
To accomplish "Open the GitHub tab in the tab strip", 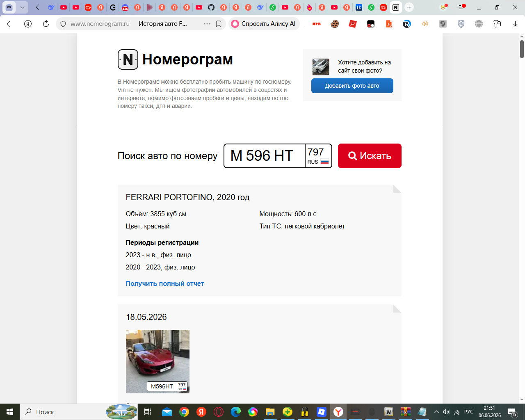I will point(211,7).
